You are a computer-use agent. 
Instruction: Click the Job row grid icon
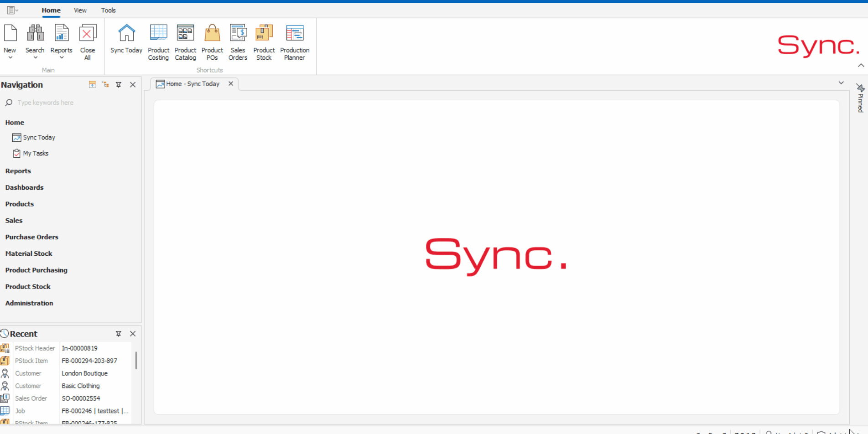point(5,411)
